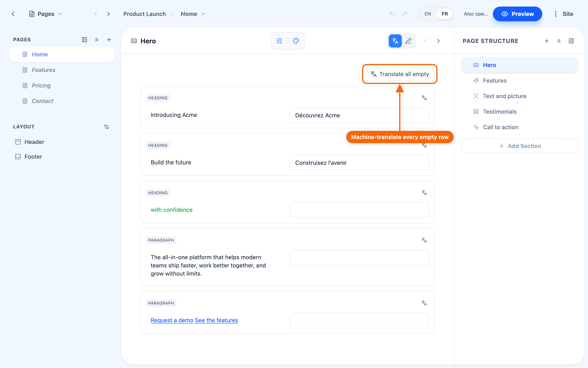This screenshot has height=368, width=588.
Task: Click the Découvrez Acme translation field
Action: (x=359, y=115)
